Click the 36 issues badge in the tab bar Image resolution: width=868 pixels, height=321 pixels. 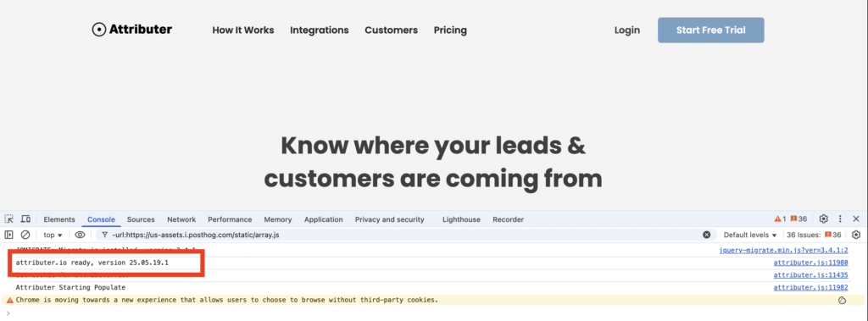coord(798,219)
